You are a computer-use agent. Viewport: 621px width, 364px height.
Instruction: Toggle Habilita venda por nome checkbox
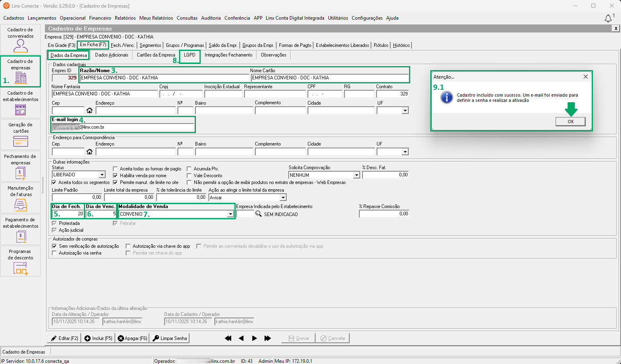pyautogui.click(x=115, y=176)
